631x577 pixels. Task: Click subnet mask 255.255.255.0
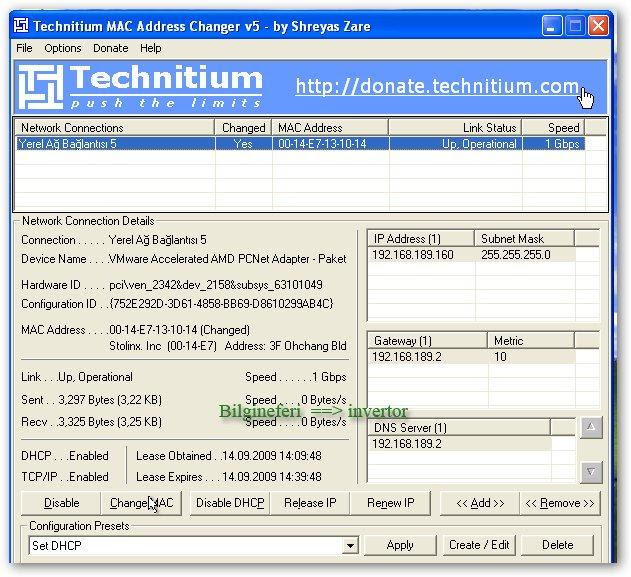point(516,255)
